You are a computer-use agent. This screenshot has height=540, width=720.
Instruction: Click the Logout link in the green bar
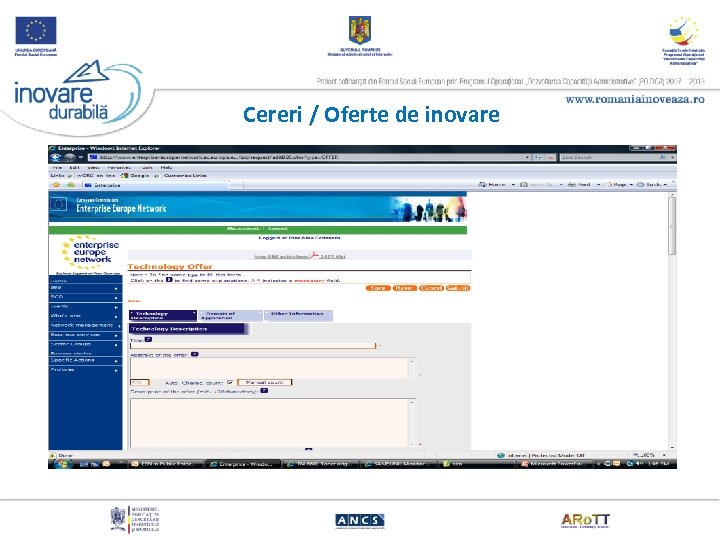click(x=278, y=229)
